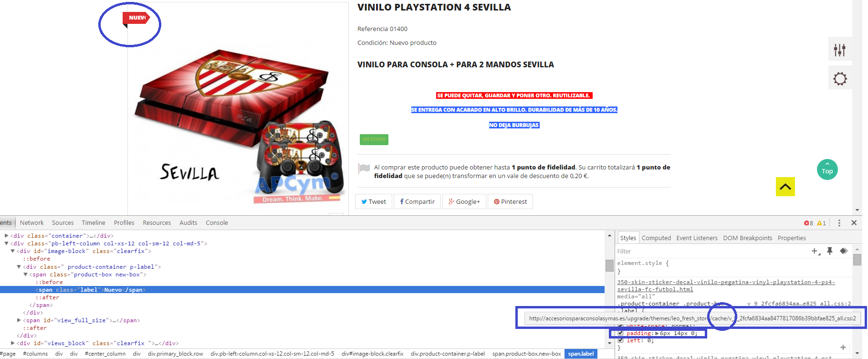Expand the padding shorthand value triangle
This screenshot has width=868, height=359.
pyautogui.click(x=657, y=333)
